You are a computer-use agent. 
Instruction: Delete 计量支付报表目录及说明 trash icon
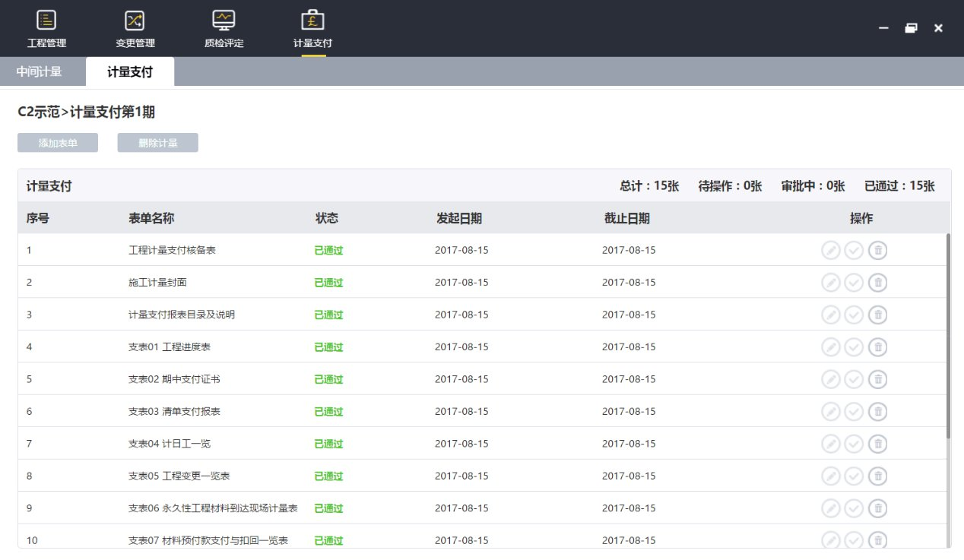pyautogui.click(x=878, y=315)
